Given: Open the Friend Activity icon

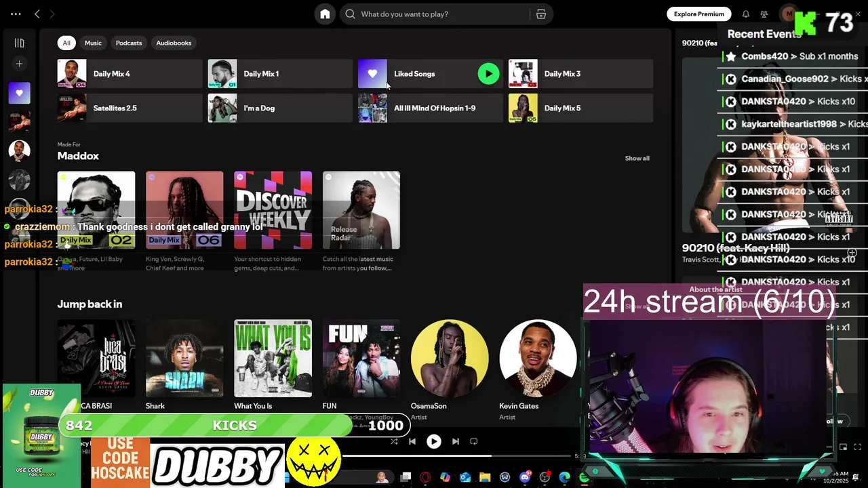Looking at the screenshot, I should pyautogui.click(x=764, y=14).
